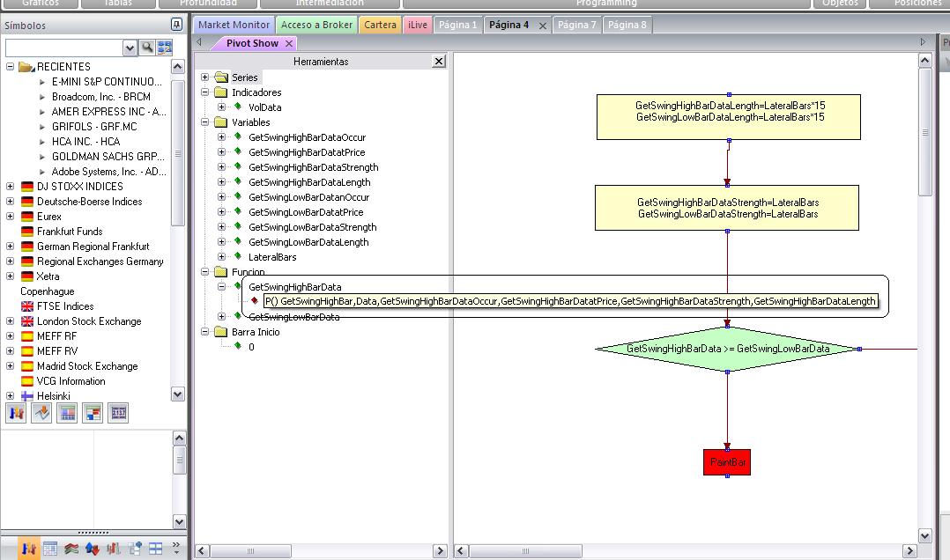The image size is (950, 560).
Task: Close the Herramientas panel
Action: [439, 62]
